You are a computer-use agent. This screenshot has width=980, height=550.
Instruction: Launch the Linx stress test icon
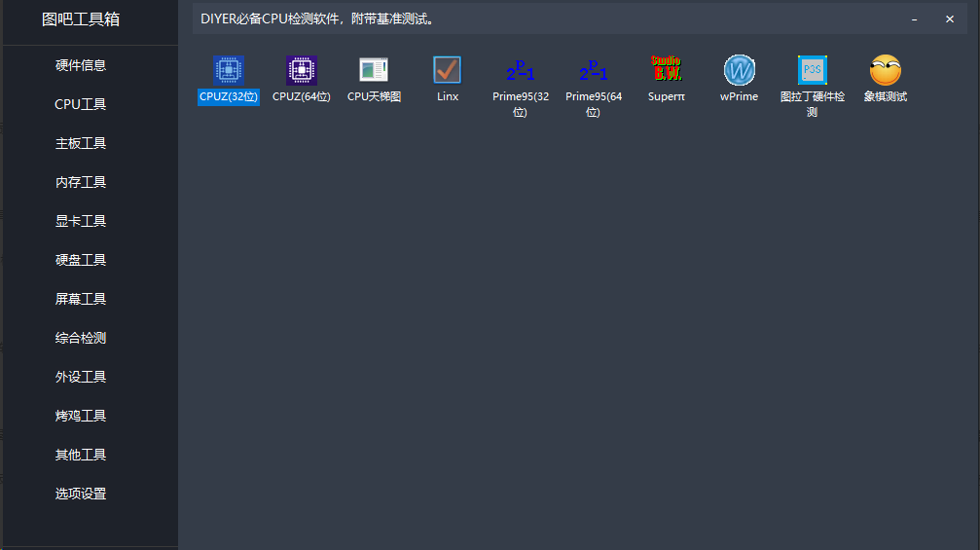[447, 71]
